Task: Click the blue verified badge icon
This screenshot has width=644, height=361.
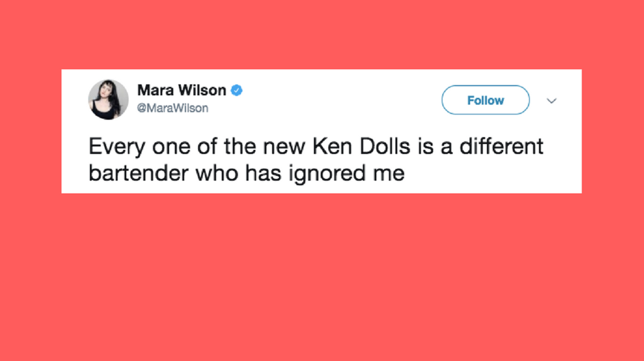Action: coord(237,90)
